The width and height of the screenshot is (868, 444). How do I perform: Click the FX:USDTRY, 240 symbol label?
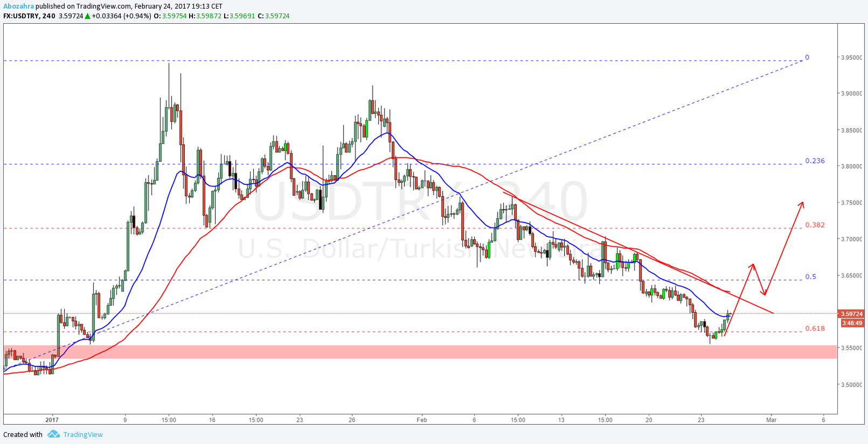pos(29,16)
